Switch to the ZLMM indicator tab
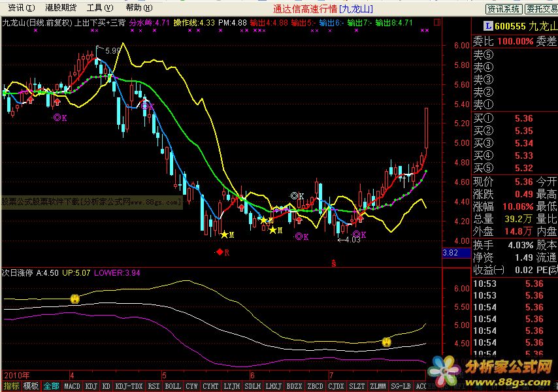Image resolution: width=558 pixels, height=392 pixels. tap(378, 386)
